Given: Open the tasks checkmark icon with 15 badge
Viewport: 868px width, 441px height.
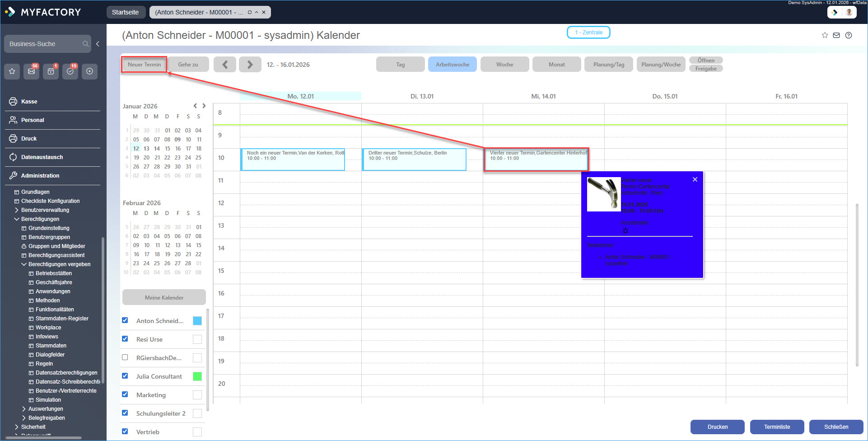Looking at the screenshot, I should coord(70,71).
